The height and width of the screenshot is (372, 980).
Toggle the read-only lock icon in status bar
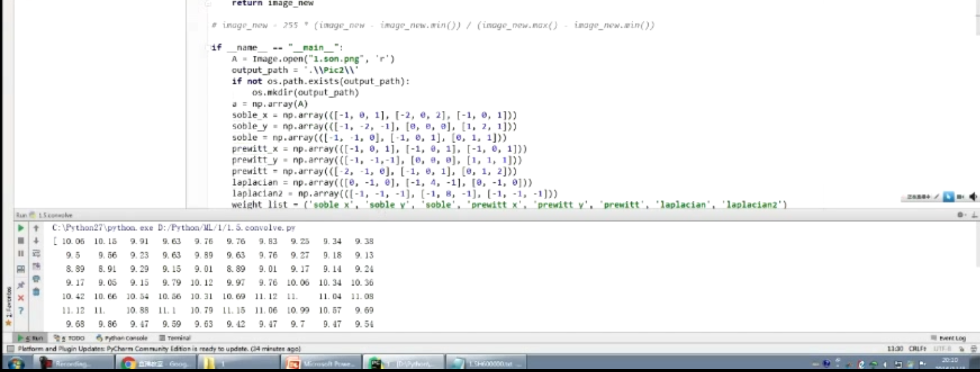pyautogui.click(x=961, y=349)
